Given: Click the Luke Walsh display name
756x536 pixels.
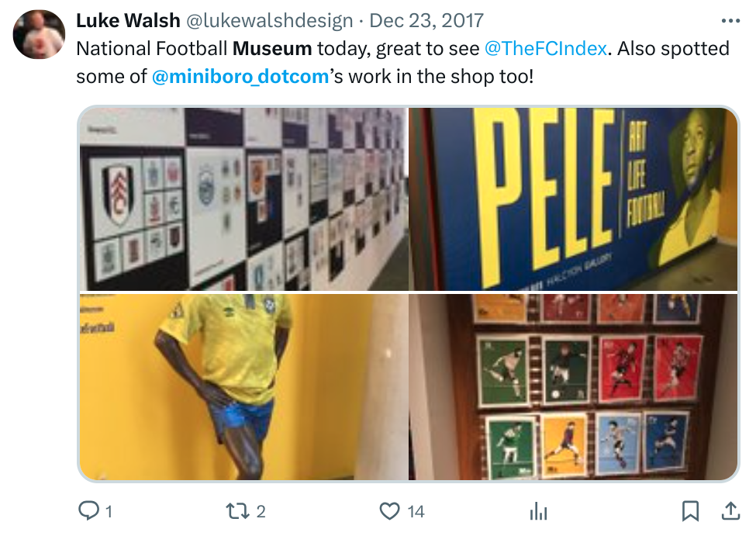Looking at the screenshot, I should coord(128,21).
